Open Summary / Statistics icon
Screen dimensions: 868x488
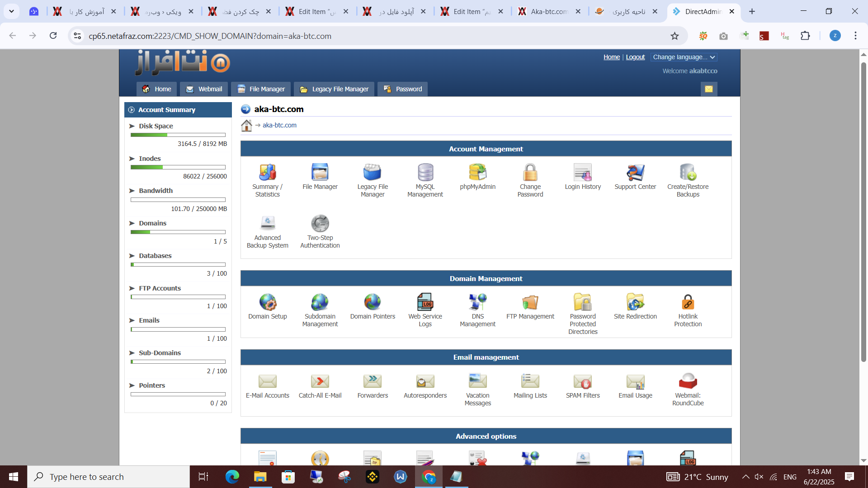pyautogui.click(x=267, y=173)
